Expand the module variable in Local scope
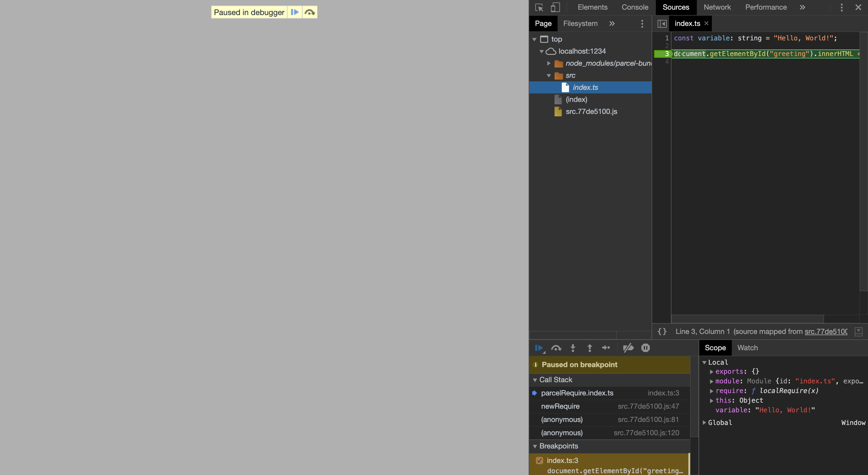Image resolution: width=868 pixels, height=475 pixels. (712, 381)
